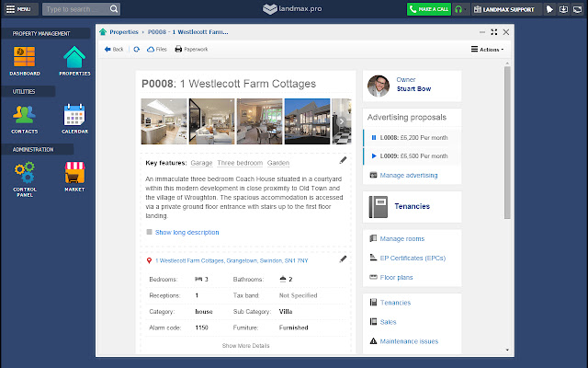
Task: Click the vertical scrollbar thumb
Action: click(x=507, y=143)
